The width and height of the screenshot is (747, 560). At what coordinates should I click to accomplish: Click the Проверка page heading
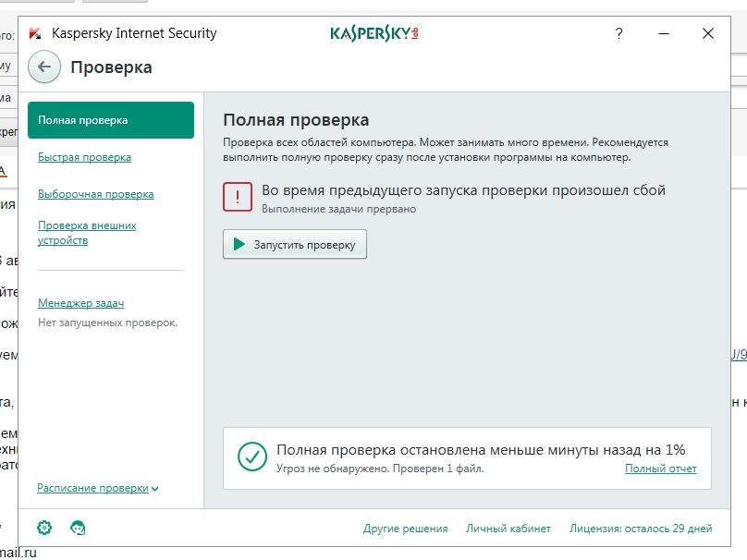(112, 67)
